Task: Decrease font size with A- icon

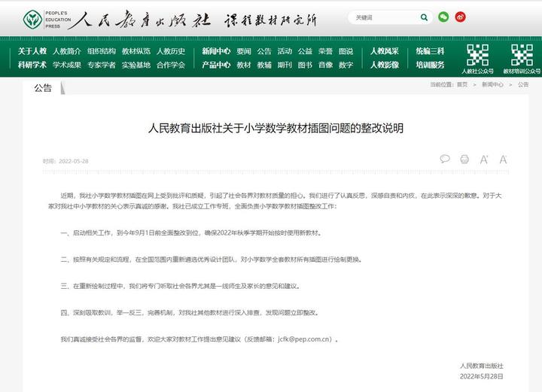Action: [x=503, y=160]
